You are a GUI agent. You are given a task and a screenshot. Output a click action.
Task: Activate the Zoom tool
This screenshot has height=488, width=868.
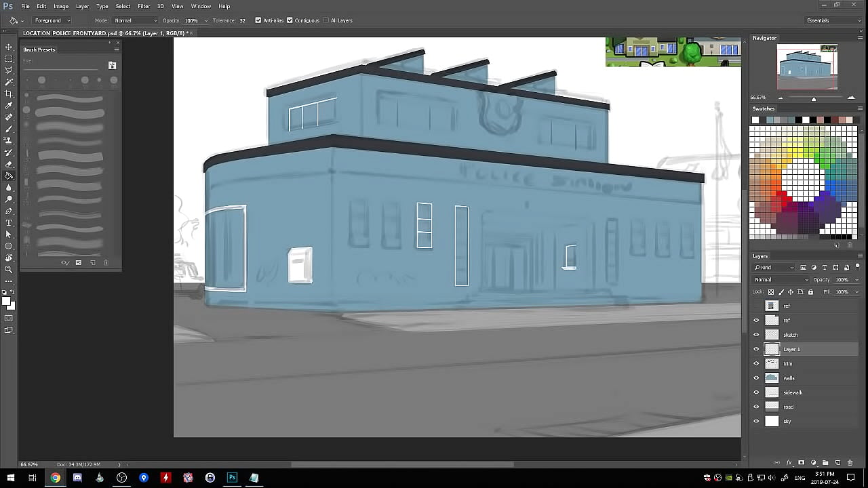pos(9,269)
